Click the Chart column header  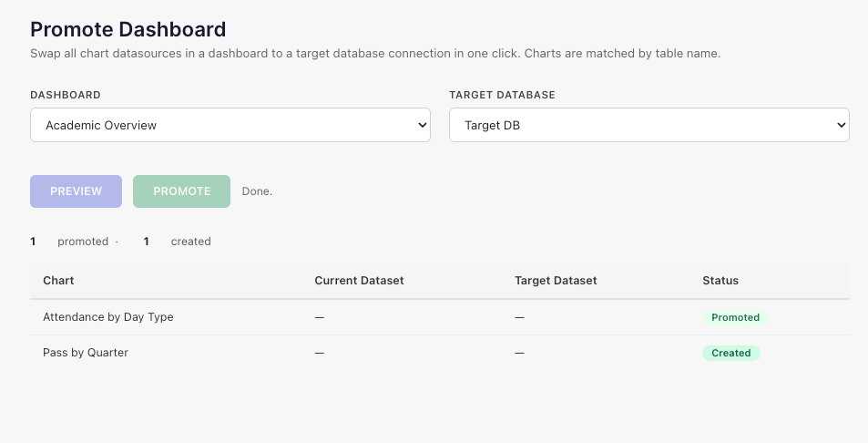(x=58, y=281)
